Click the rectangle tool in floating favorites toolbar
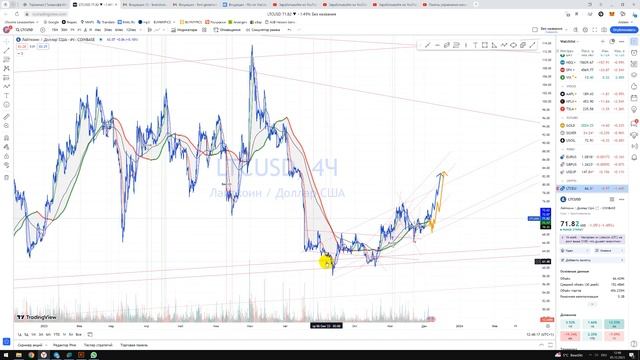Viewport: 640px width, 360px height. tap(484, 45)
